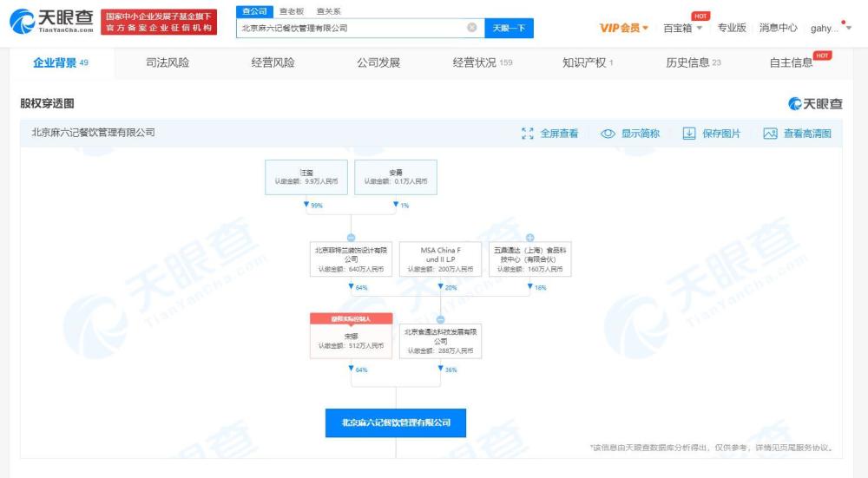
Task: Open the 百宝箱 dropdown menu
Action: (682, 28)
